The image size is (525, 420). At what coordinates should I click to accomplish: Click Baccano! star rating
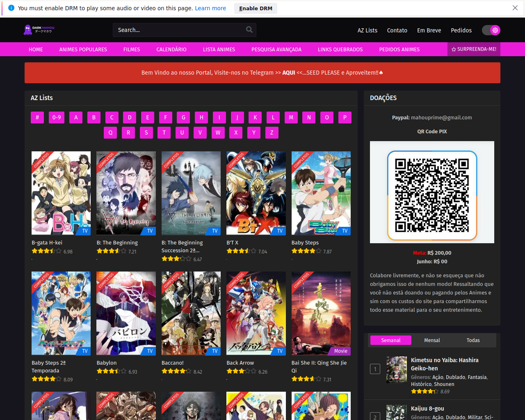[x=176, y=371]
